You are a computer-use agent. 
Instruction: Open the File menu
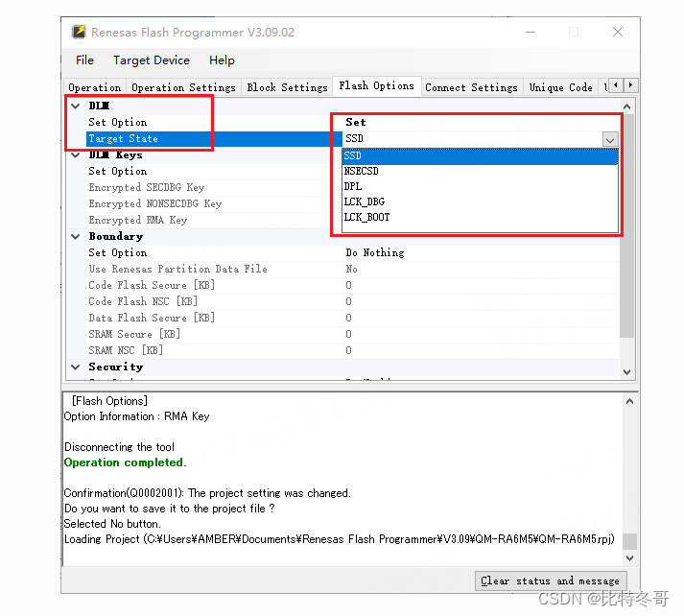click(84, 60)
